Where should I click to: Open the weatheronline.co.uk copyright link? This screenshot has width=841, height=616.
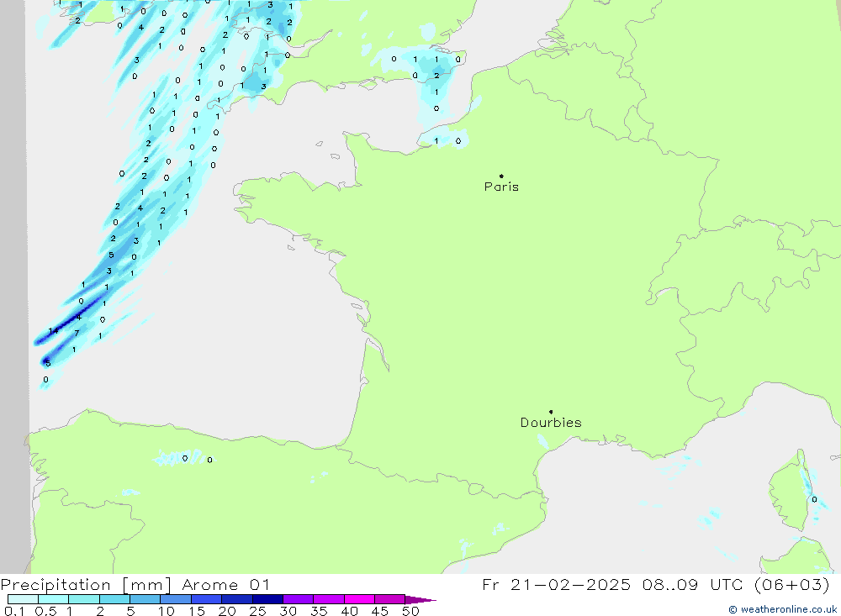[x=783, y=609]
